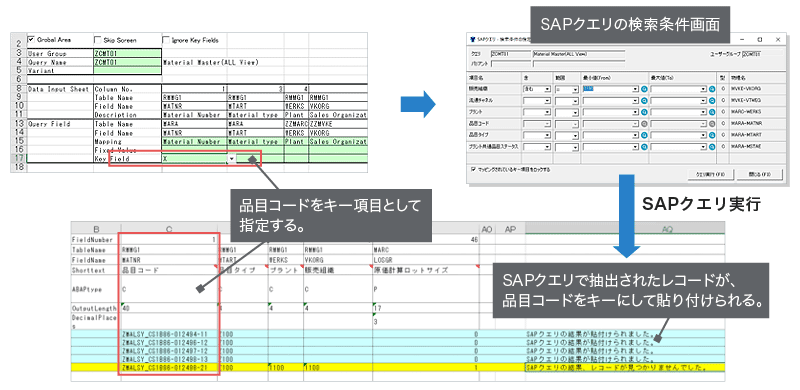Open value help for MARA-MTART From field
800x390 pixels.
tap(644, 135)
